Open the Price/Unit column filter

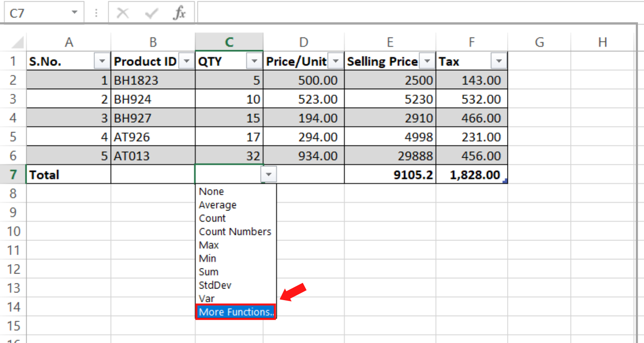pyautogui.click(x=335, y=61)
